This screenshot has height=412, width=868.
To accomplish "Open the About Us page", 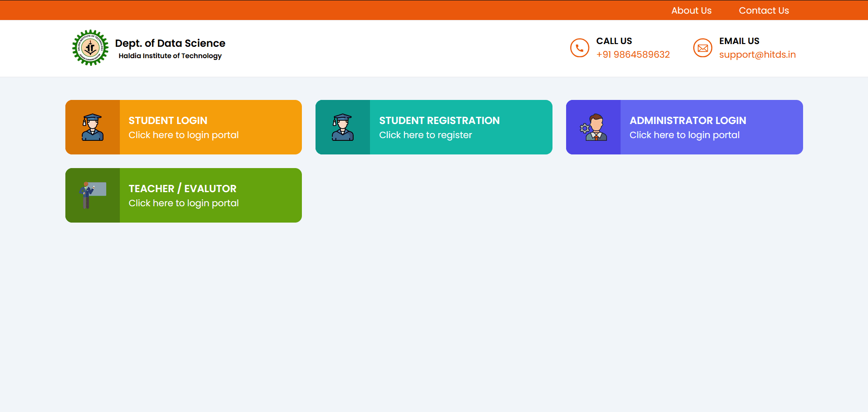I will [691, 10].
